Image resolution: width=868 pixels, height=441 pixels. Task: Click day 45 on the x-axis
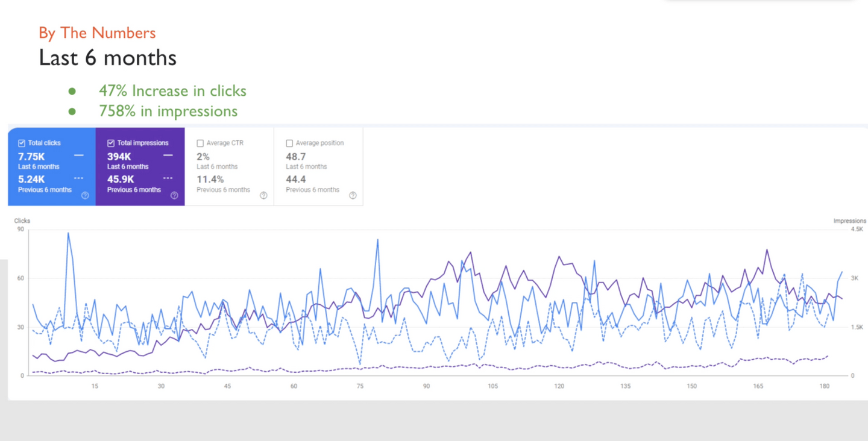click(227, 386)
